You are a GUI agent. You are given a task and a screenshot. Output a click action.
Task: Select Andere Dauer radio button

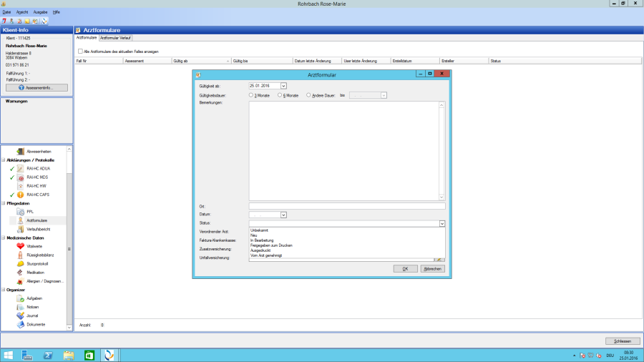point(308,95)
